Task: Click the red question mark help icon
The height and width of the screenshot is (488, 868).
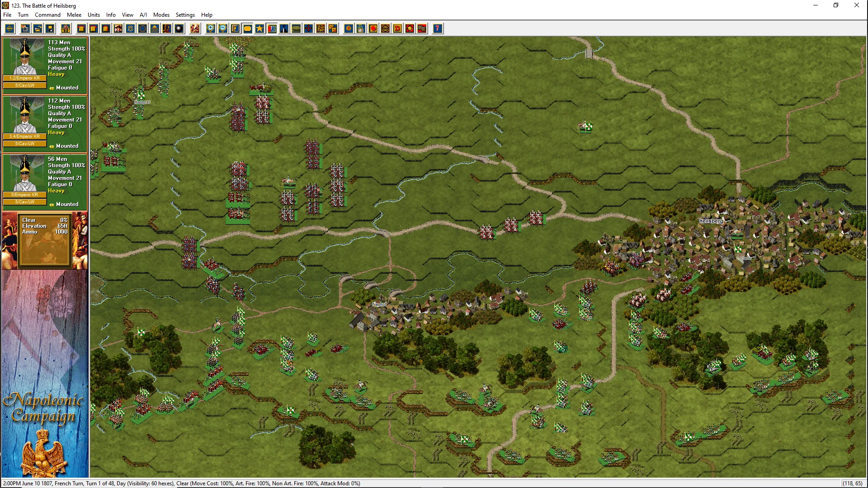Action: click(437, 29)
